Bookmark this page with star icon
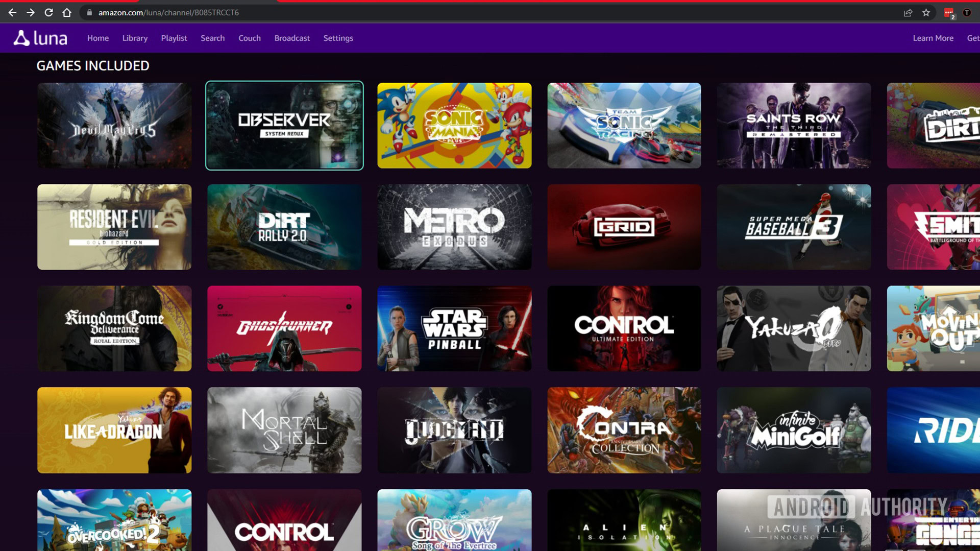Viewport: 980px width, 551px height. (926, 13)
